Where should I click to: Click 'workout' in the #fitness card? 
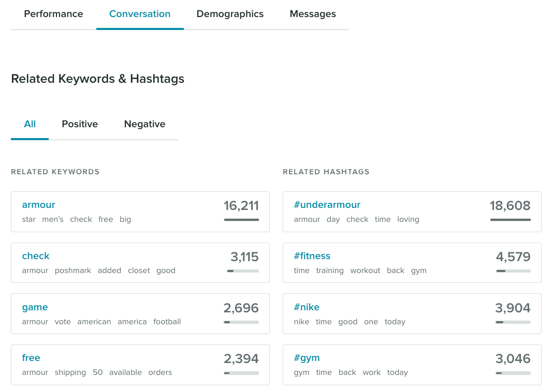(365, 270)
